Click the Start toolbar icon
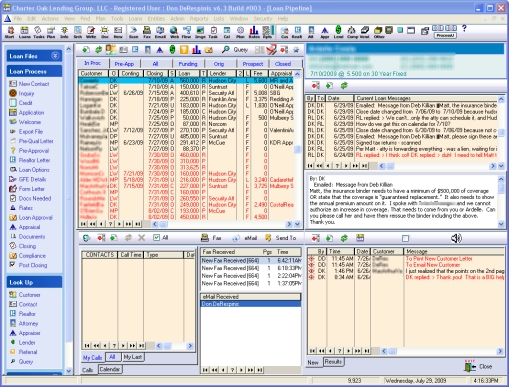 10,32
